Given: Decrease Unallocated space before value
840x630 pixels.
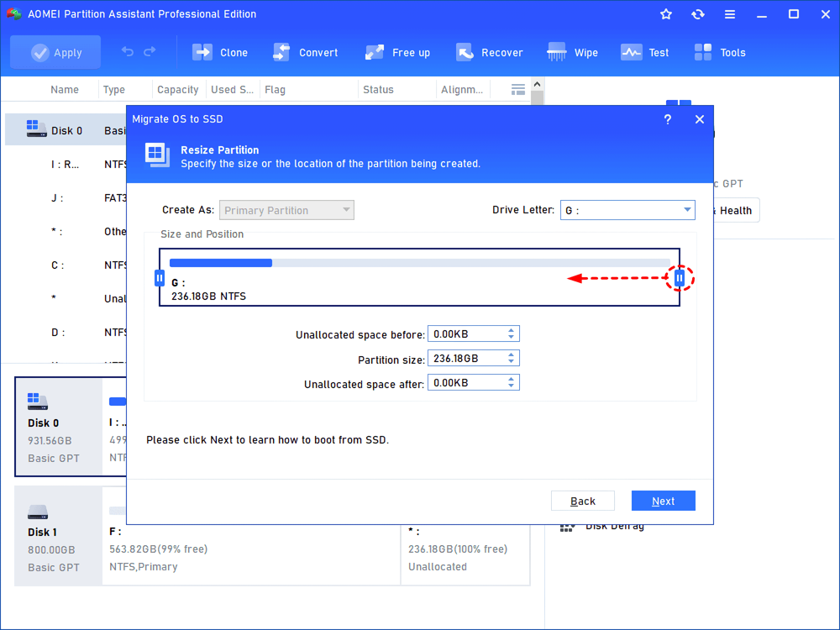Looking at the screenshot, I should (511, 338).
